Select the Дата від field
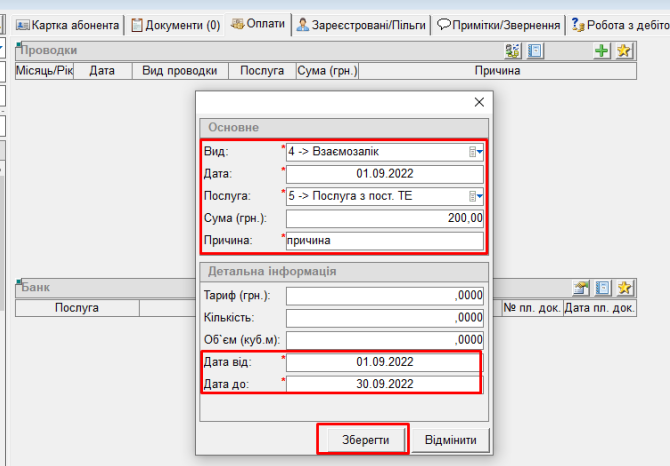This screenshot has width=670, height=466. point(385,361)
